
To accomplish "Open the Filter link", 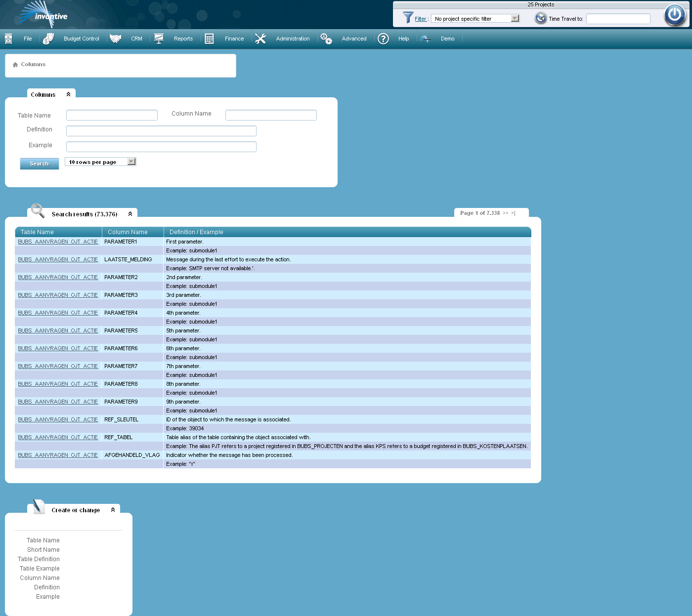I will 420,19.
